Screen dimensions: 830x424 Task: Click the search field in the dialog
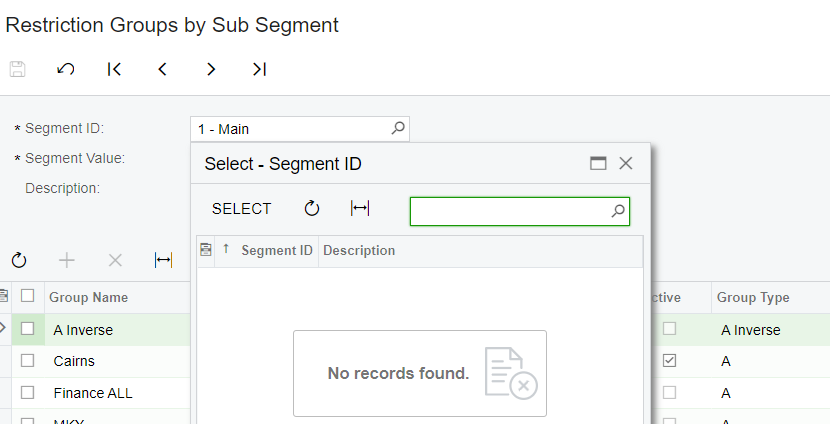(510, 211)
